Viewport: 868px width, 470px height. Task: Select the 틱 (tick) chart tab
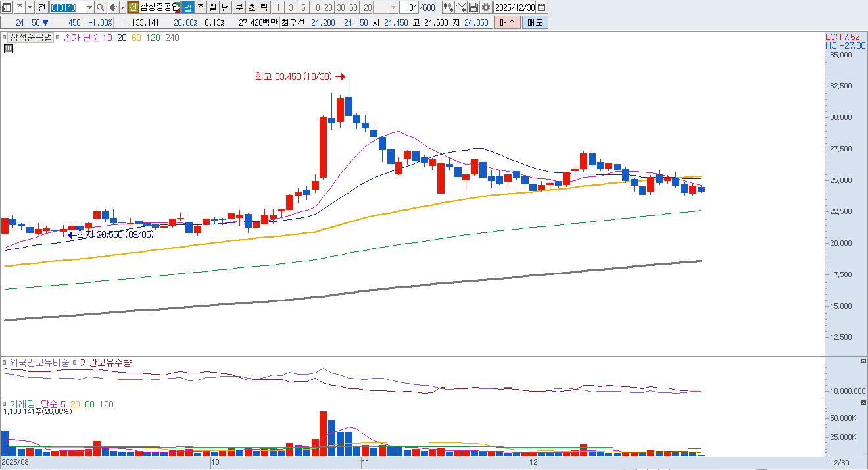tap(264, 7)
